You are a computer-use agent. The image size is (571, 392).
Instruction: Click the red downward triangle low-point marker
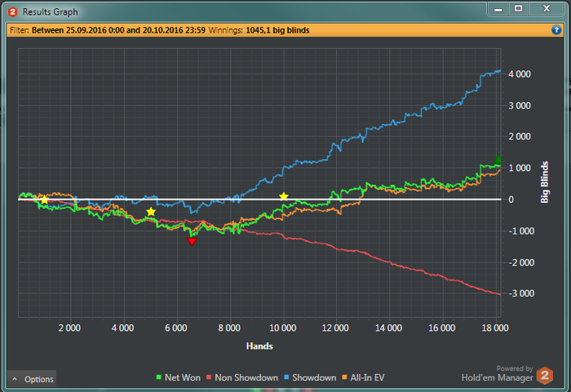[x=192, y=241]
